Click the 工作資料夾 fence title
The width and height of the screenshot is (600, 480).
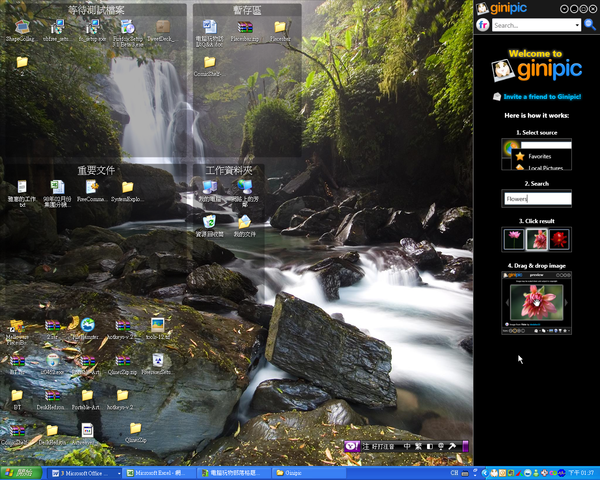[x=229, y=171]
